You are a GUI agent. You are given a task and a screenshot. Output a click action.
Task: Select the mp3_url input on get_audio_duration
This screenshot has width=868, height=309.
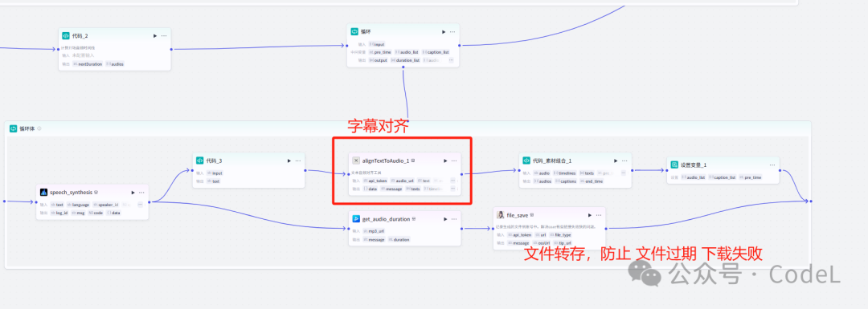point(374,232)
